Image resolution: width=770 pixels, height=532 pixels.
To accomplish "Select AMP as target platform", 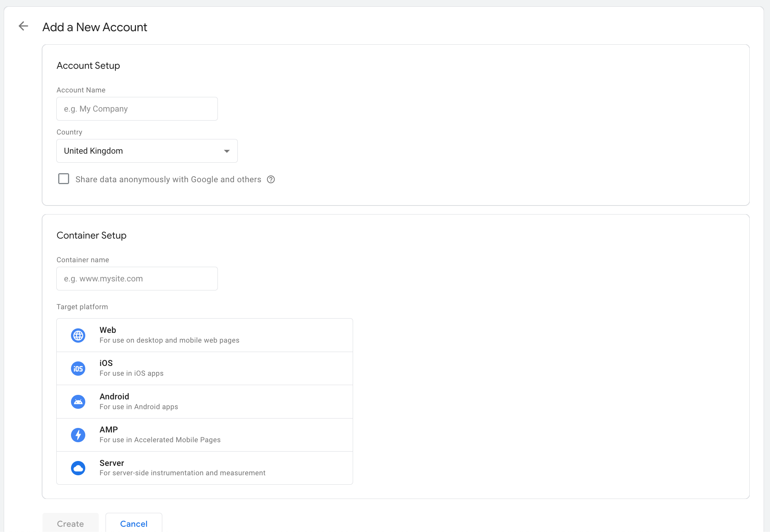I will coord(204,435).
